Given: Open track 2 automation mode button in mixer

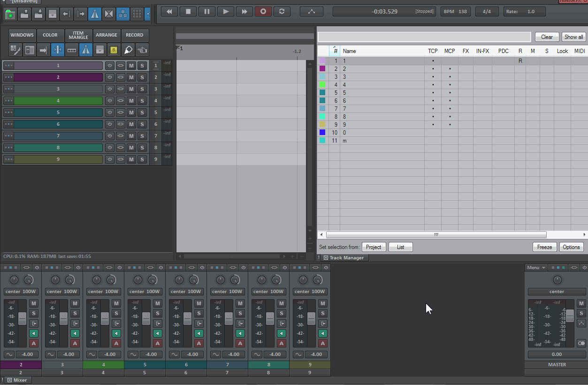Looking at the screenshot, I should coord(34,343).
